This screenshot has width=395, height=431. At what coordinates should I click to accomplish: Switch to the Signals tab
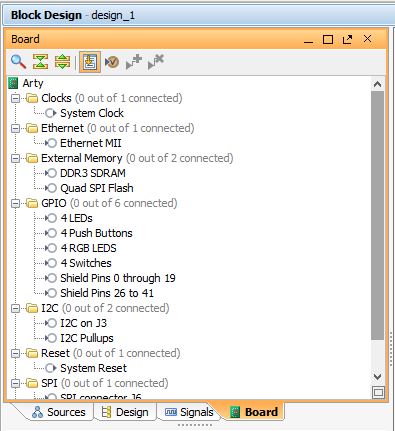[189, 412]
